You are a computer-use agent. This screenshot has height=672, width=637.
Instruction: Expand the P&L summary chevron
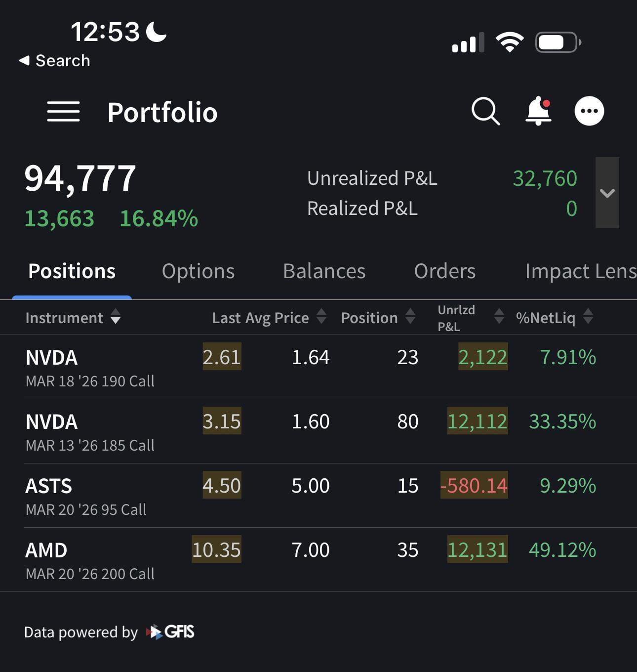pos(607,193)
